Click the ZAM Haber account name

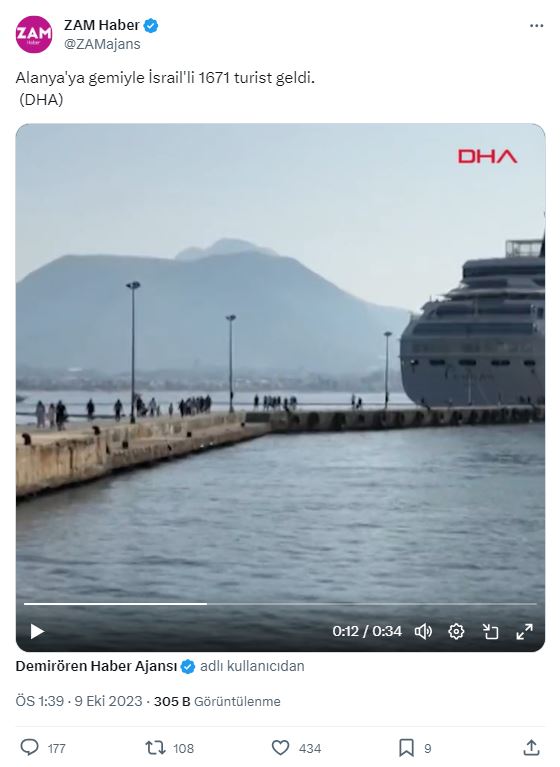[102, 25]
